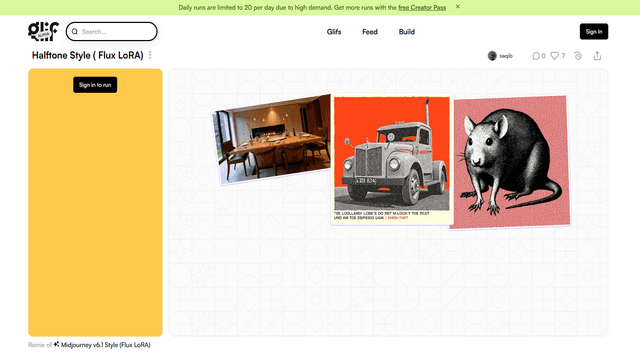Open the three-dot menu beside title
The height and width of the screenshot is (360, 640).
[x=150, y=55]
